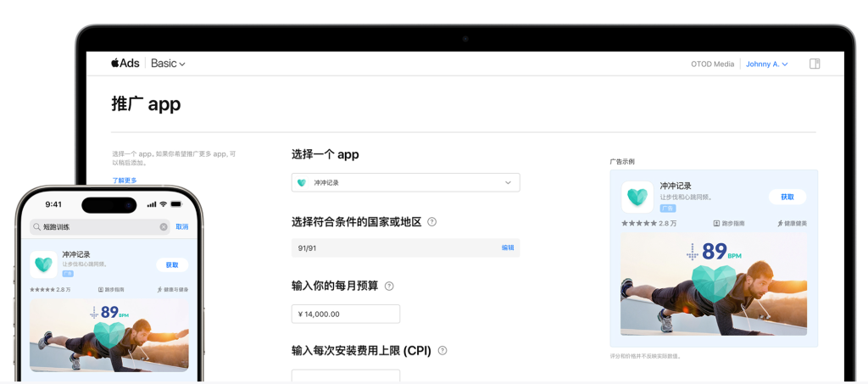
Task: Toggle the side panel icon in header
Action: [815, 64]
